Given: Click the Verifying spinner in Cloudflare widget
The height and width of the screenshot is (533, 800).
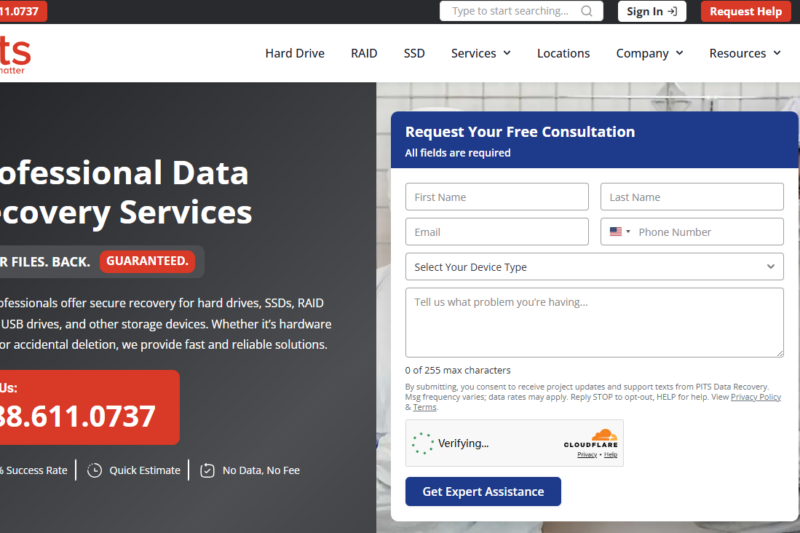Looking at the screenshot, I should (422, 443).
